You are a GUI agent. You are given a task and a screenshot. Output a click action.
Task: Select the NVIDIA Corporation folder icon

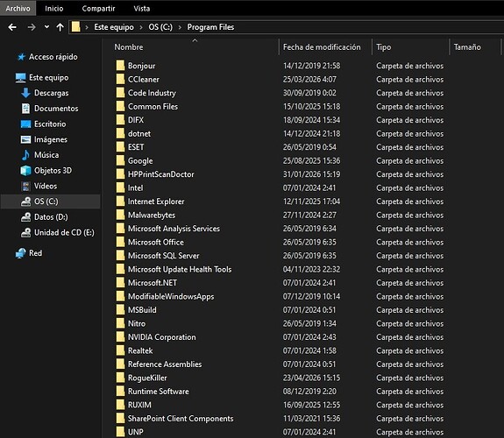coord(120,337)
